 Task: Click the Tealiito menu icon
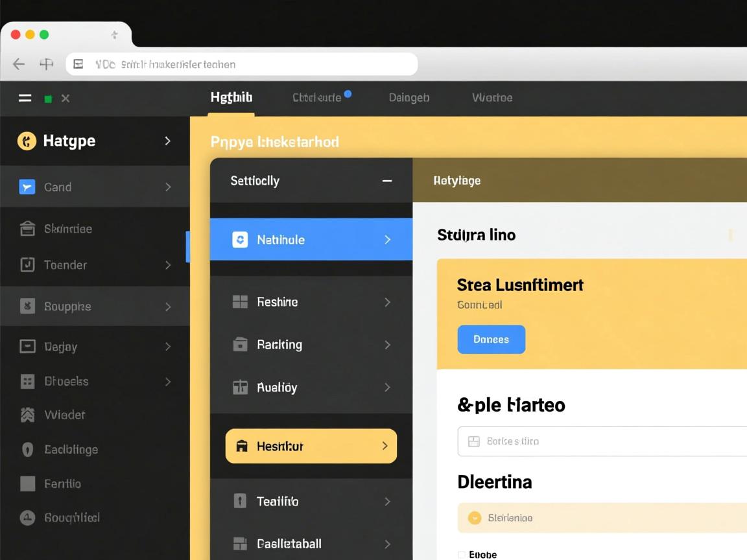[x=240, y=501]
